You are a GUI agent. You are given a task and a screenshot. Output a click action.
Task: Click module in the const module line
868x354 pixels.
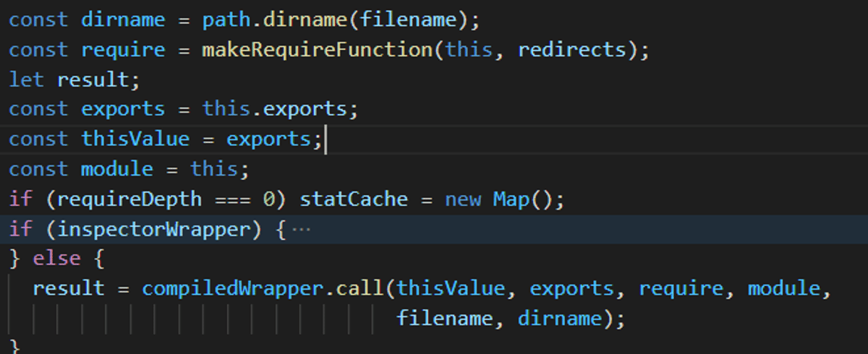click(x=117, y=169)
